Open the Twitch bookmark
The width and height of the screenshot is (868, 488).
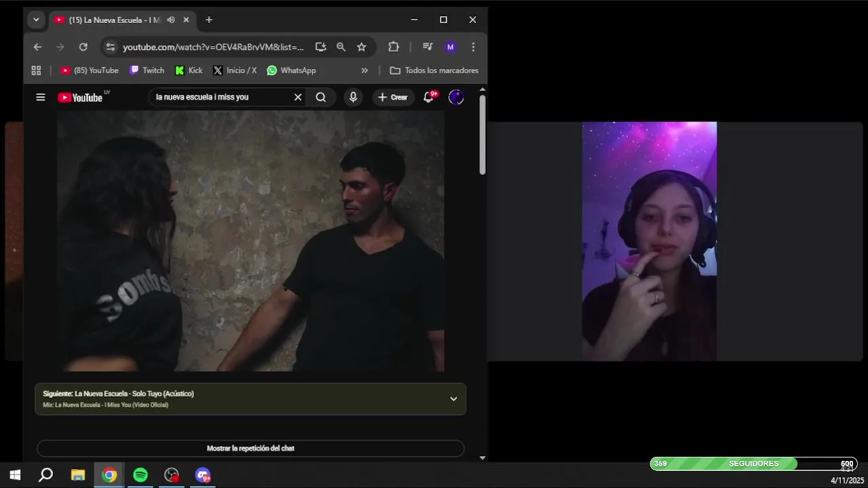pyautogui.click(x=147, y=70)
